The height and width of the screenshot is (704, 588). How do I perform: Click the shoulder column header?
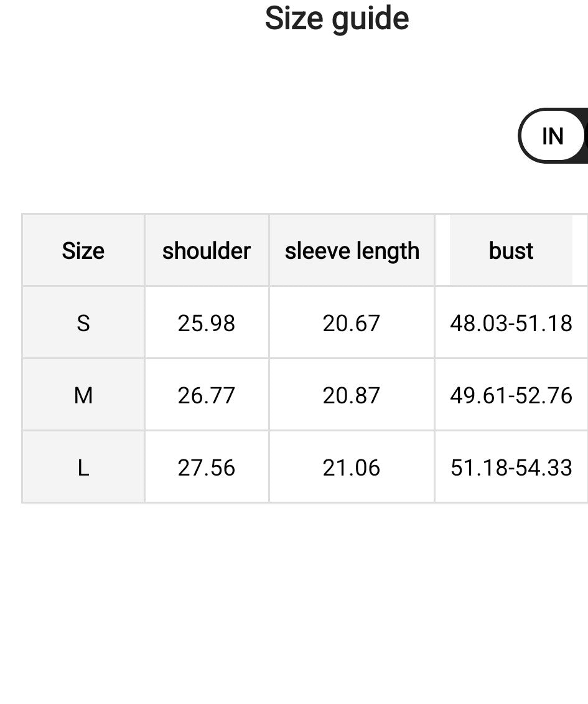coord(207,250)
